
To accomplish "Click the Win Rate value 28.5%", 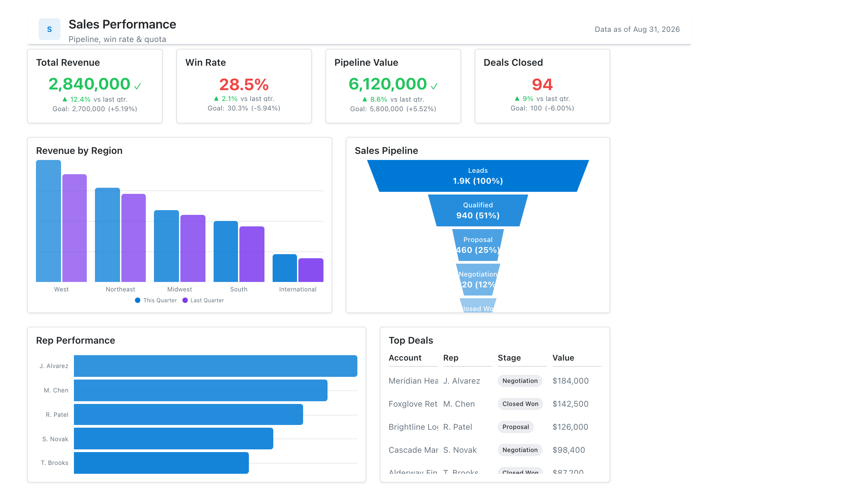I will [x=244, y=84].
